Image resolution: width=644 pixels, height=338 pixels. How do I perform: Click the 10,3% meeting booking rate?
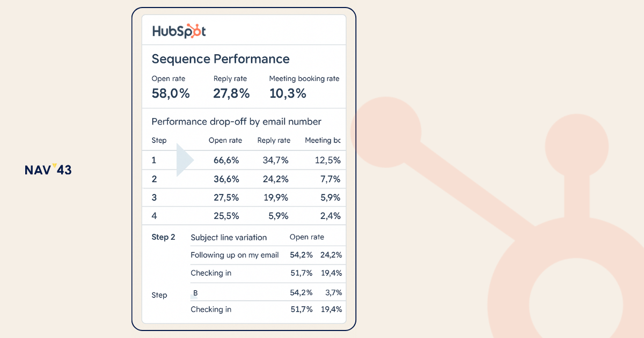click(x=288, y=93)
